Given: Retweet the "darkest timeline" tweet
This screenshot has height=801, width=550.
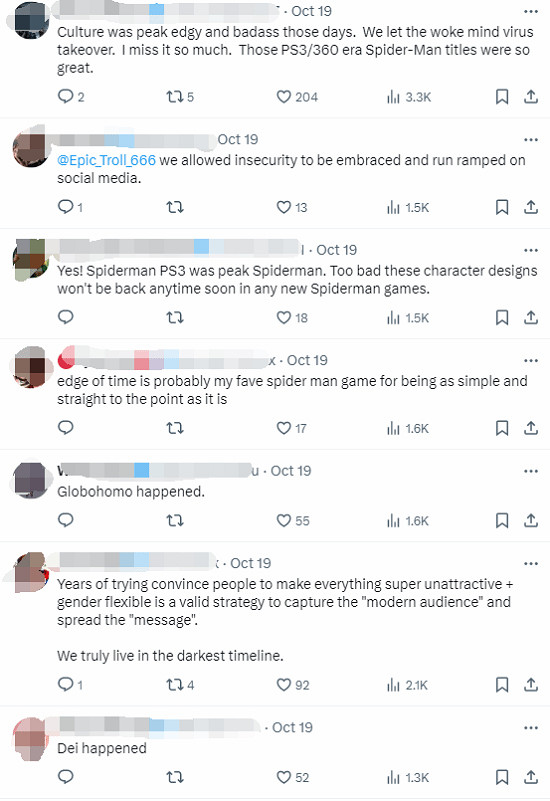Looking at the screenshot, I should click(x=180, y=685).
